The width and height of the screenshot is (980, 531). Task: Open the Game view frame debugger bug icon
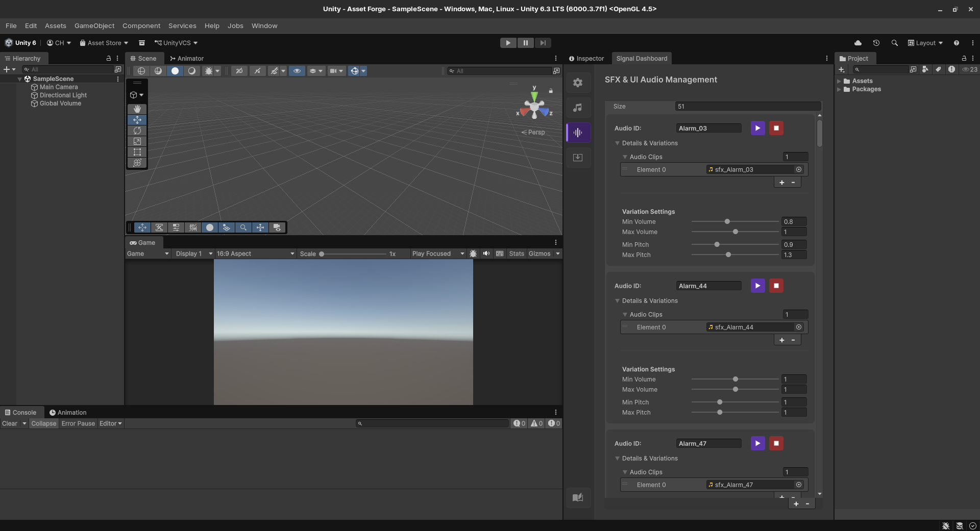tap(473, 254)
